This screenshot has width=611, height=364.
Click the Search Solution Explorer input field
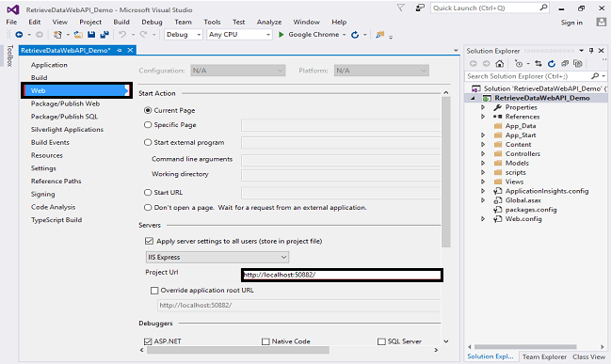coord(528,76)
